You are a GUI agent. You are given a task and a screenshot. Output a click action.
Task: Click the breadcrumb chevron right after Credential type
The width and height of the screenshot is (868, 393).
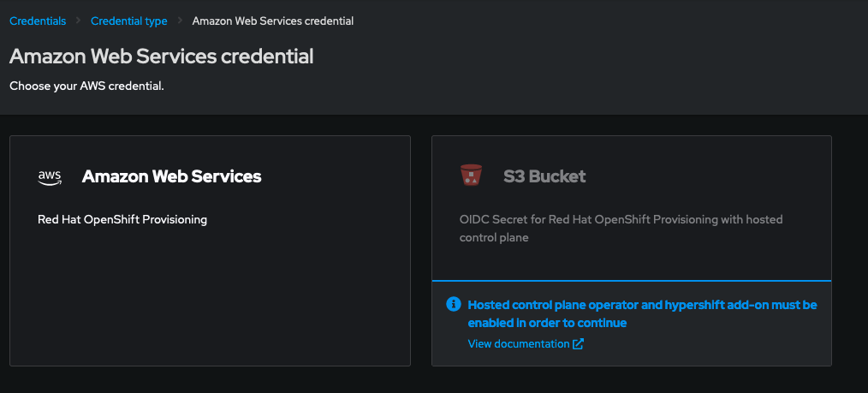coord(181,21)
